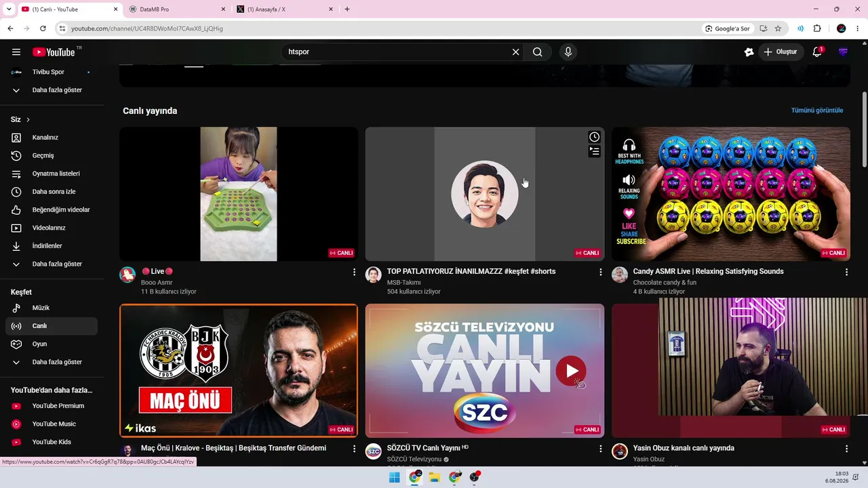Play the SÖZCÜ Televizyonu Canlı Yayın thumbnail
868x488 pixels.
[x=485, y=371]
